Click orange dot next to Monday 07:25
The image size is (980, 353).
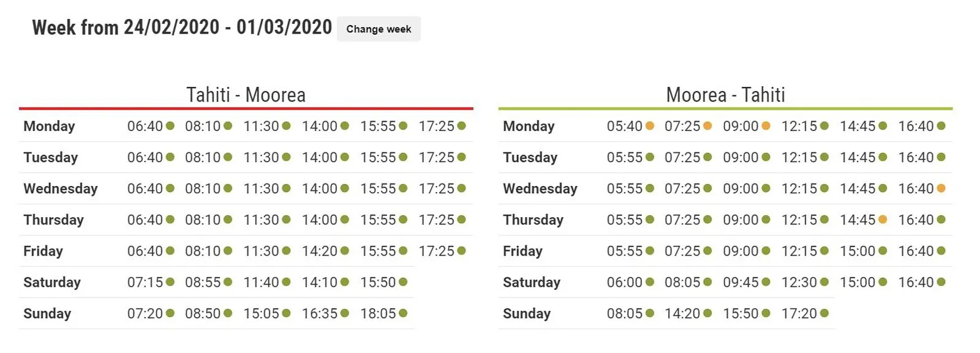point(707,126)
